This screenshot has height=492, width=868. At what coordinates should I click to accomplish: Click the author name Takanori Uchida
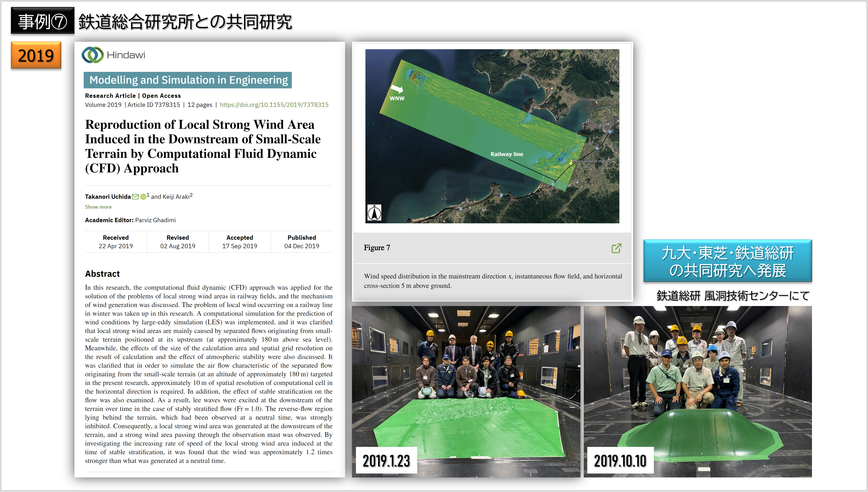108,197
